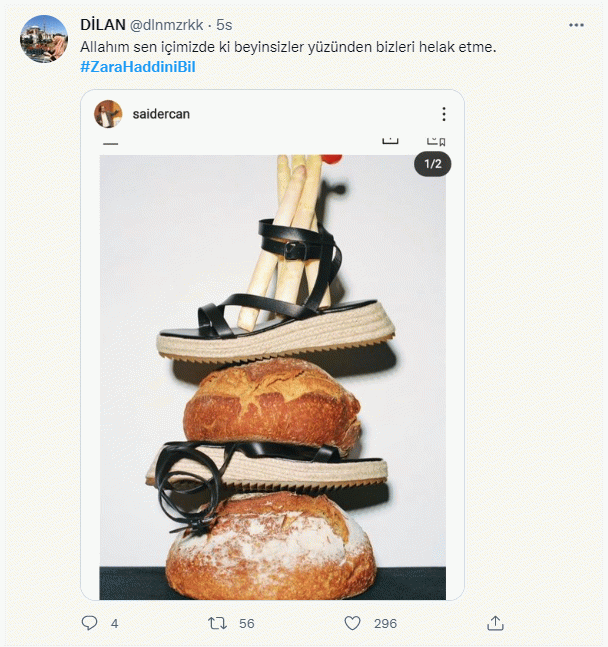
Task: Click the 296 likes count
Action: [x=385, y=623]
